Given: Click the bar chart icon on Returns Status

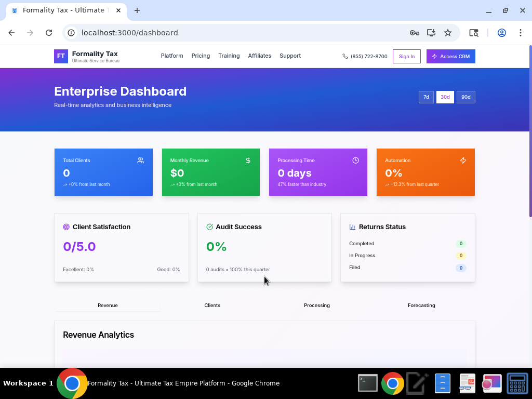Looking at the screenshot, I should 351,227.
